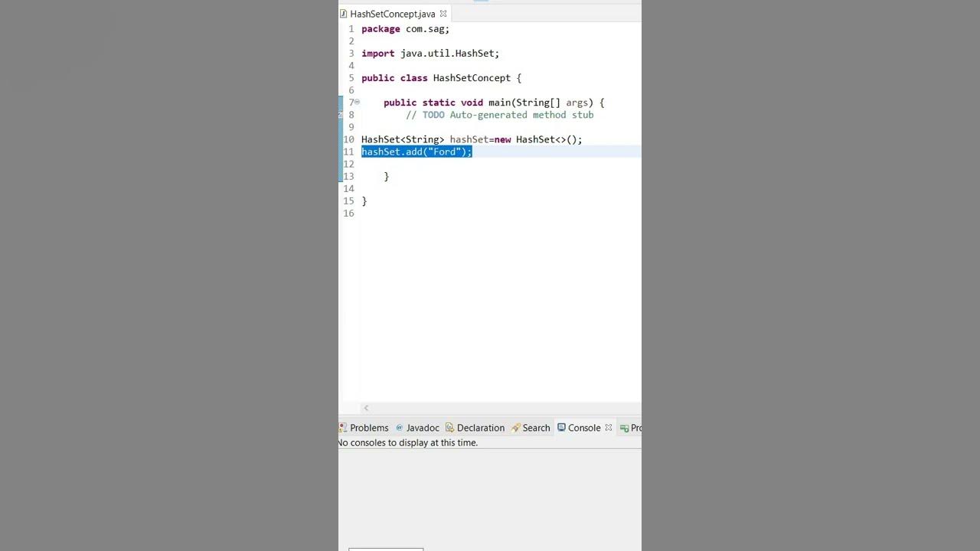Open the Search view tab

[531, 428]
